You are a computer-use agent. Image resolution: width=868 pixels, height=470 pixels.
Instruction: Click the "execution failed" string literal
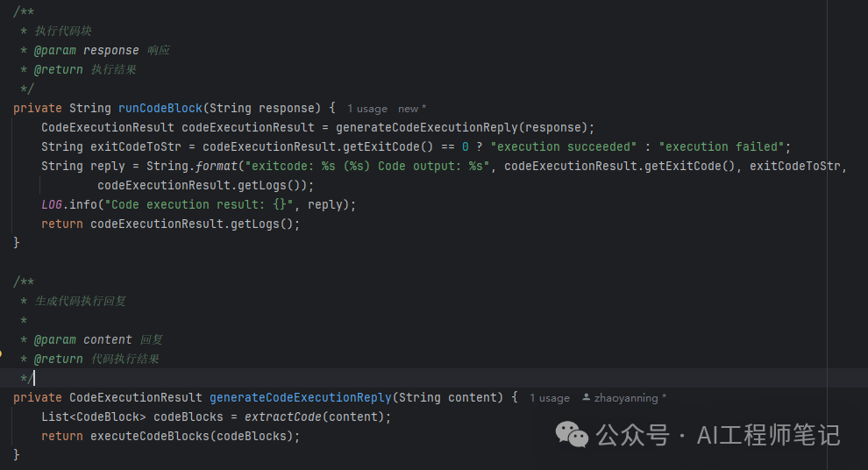(724, 146)
